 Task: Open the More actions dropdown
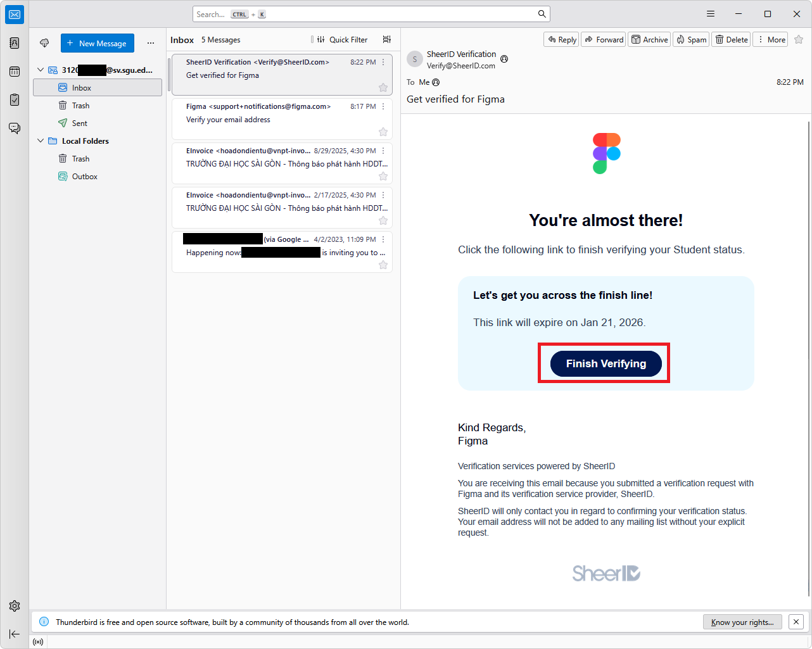click(771, 39)
